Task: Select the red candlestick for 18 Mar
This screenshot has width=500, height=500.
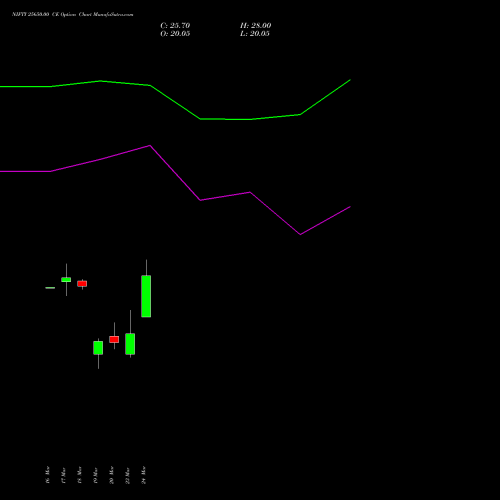Action: point(82,284)
